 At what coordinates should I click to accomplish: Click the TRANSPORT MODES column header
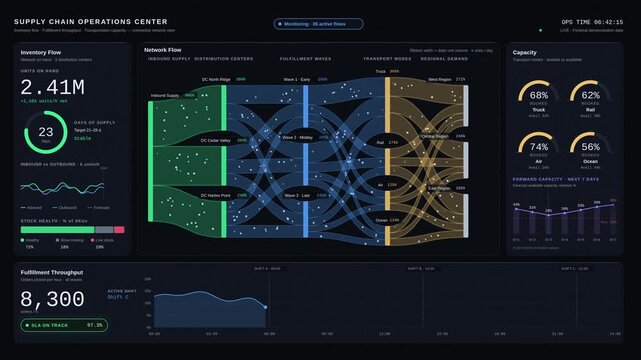(387, 59)
